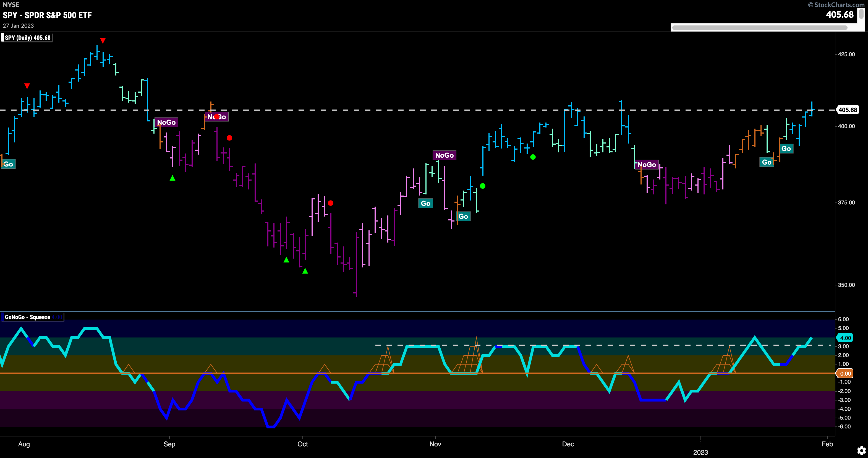Click the Nov label on the time axis

[435, 444]
